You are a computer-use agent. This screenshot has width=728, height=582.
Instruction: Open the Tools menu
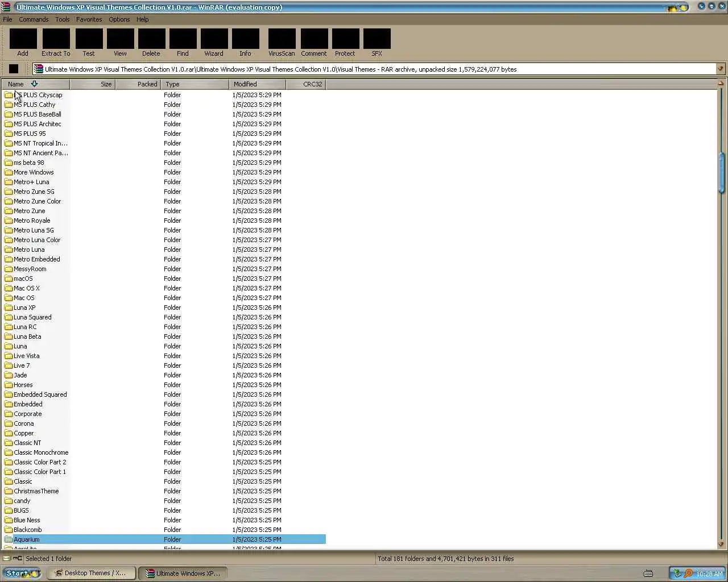(63, 19)
